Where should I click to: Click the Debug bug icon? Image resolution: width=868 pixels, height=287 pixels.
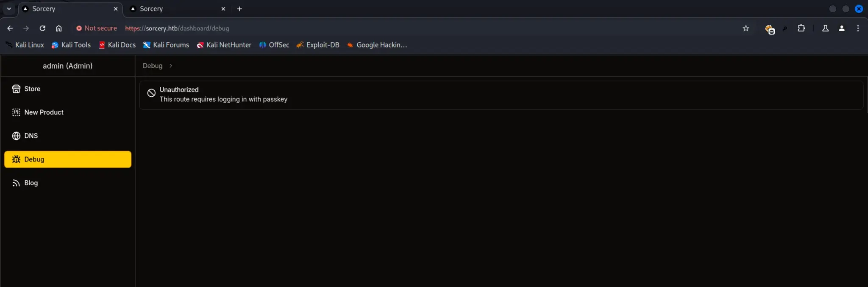(x=16, y=159)
